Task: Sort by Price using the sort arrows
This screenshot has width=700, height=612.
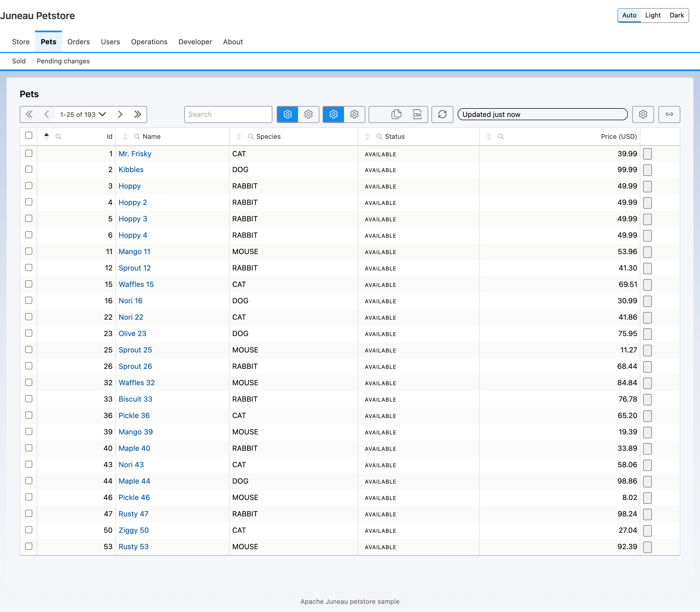Action: (489, 136)
